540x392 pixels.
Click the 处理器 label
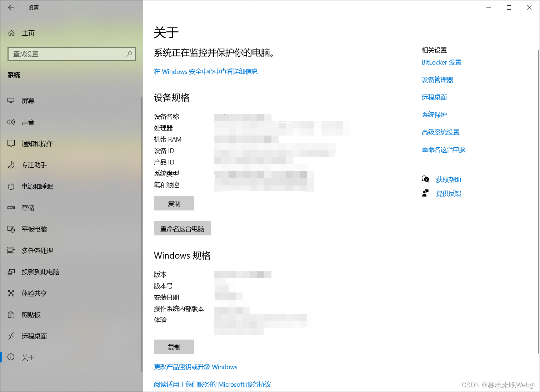(163, 128)
